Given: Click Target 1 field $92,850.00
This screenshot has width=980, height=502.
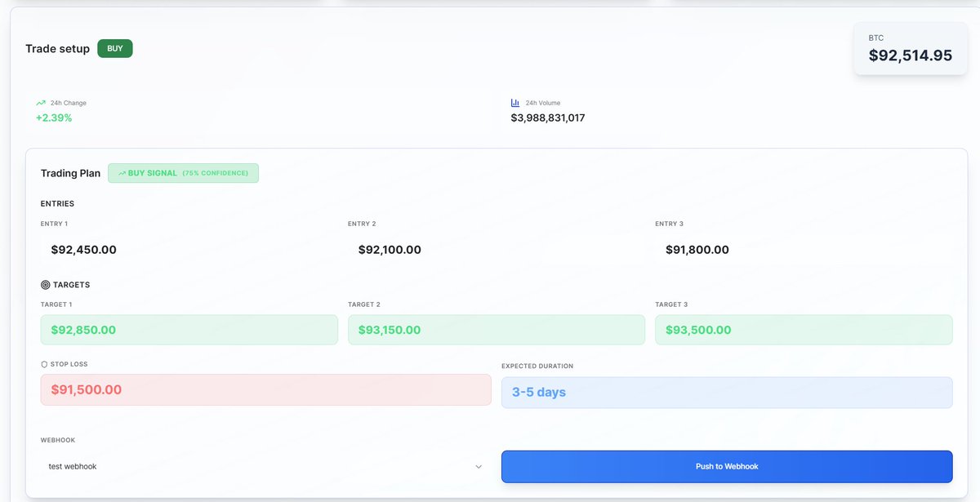Looking at the screenshot, I should tap(189, 330).
